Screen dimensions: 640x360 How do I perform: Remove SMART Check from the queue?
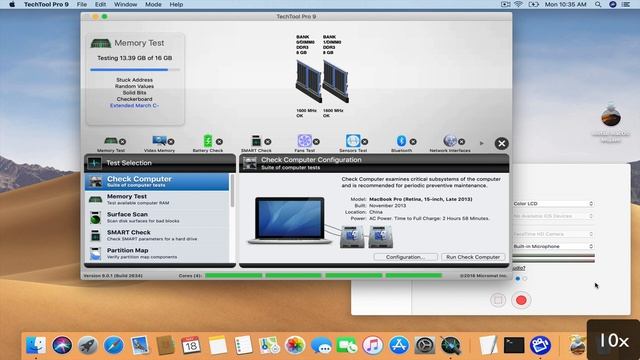tap(268, 142)
